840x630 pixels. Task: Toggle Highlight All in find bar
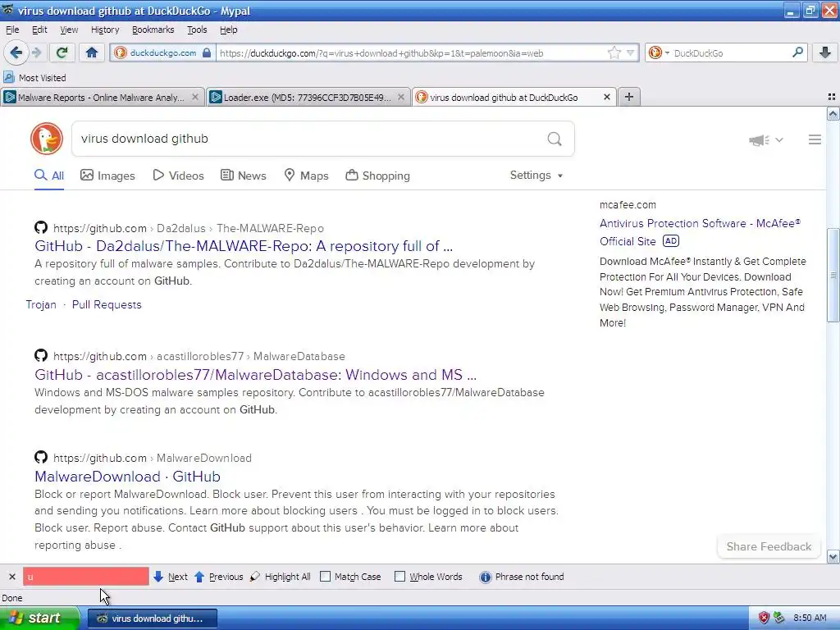[281, 577]
